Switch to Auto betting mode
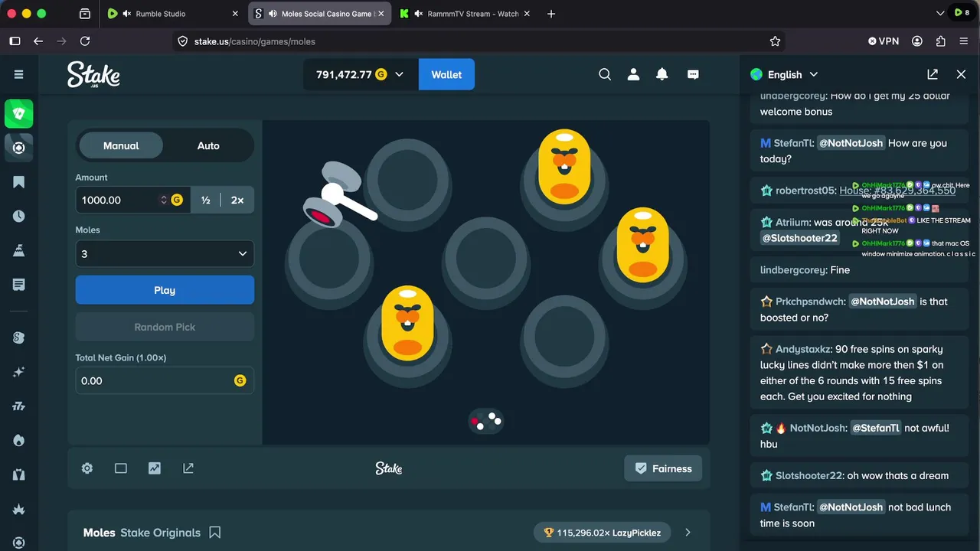Image resolution: width=980 pixels, height=551 pixels. [208, 145]
